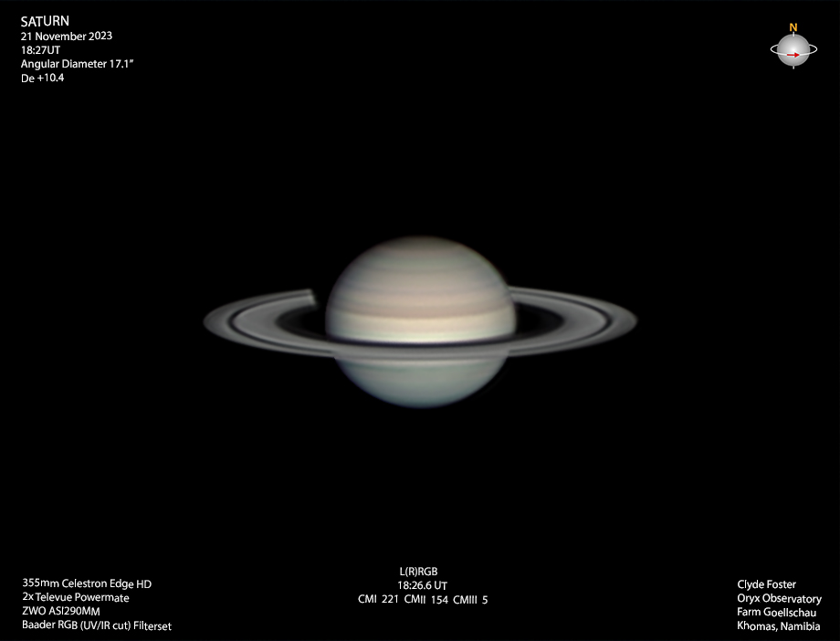The image size is (840, 641).
Task: Select the SATURN title text
Action: (x=45, y=21)
